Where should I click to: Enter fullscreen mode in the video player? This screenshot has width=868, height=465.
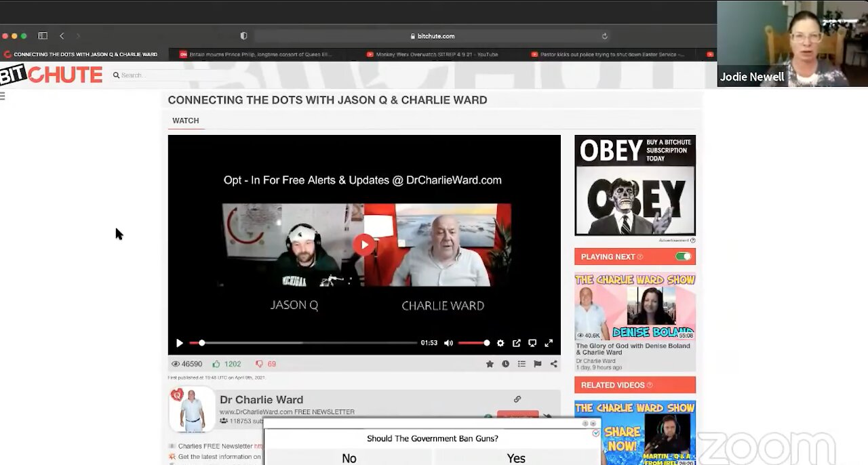(549, 343)
